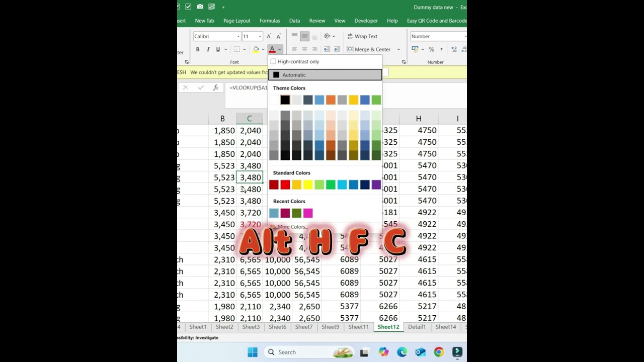Screen dimensions: 644x362
Task: Click the formula bar with VLOOKUP formula
Action: tap(249, 87)
